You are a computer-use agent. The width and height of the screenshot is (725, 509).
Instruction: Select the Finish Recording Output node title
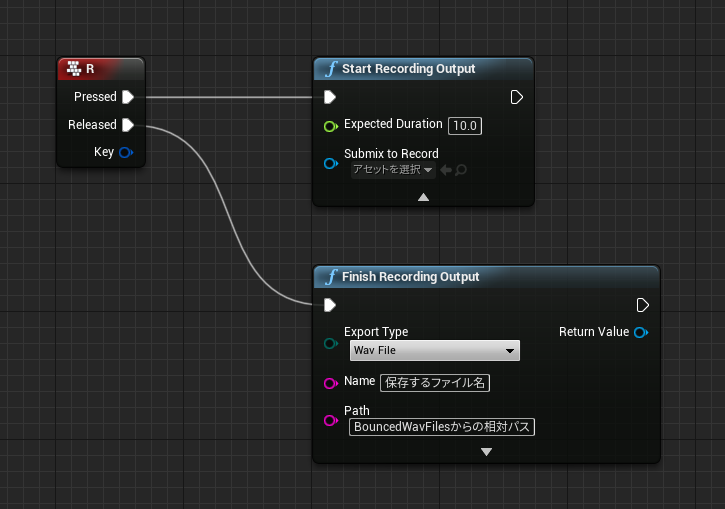pos(411,277)
